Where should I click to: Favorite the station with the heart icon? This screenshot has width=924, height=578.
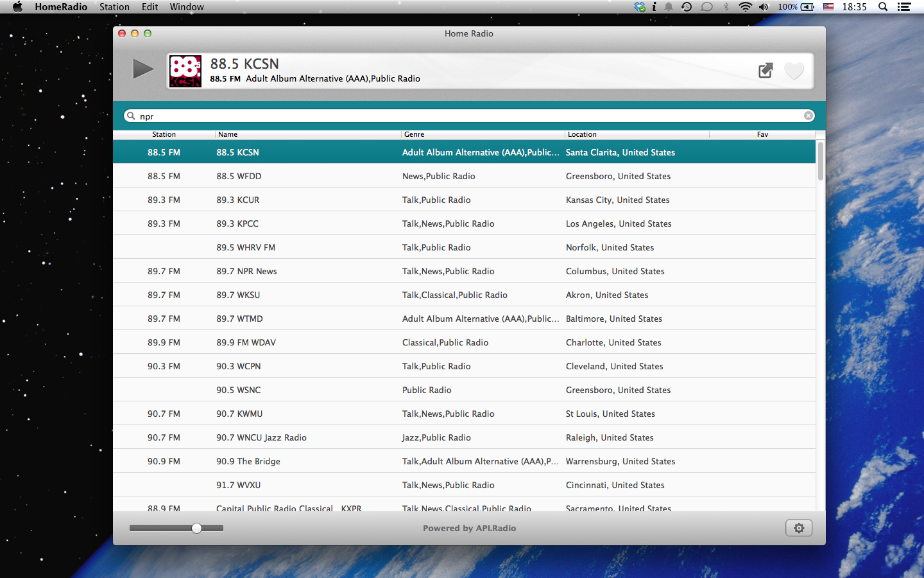[794, 71]
